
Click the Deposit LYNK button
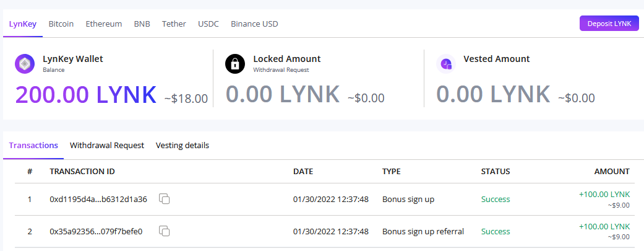pyautogui.click(x=609, y=24)
